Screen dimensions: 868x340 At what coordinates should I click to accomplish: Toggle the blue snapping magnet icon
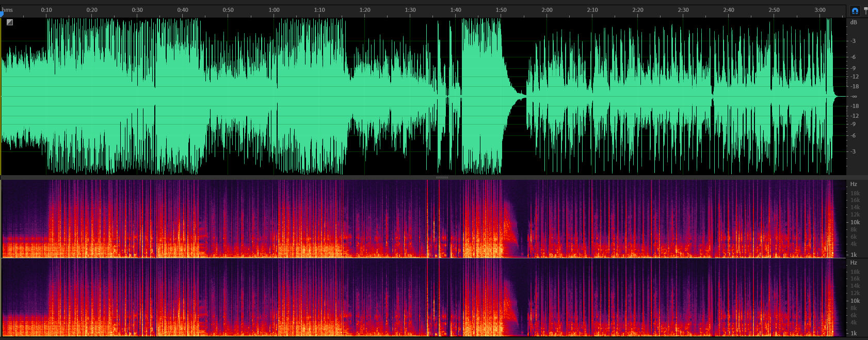pyautogui.click(x=855, y=11)
